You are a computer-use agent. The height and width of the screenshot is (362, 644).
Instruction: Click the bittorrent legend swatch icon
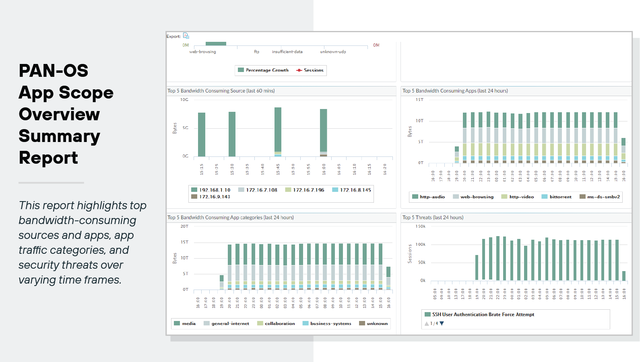click(x=545, y=197)
